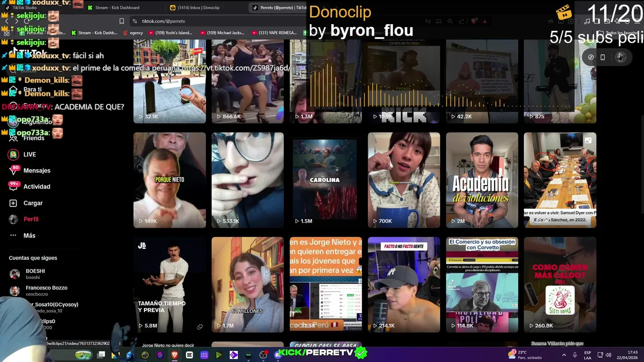The width and height of the screenshot is (644, 362).
Task: Click the Brave browser icon in taskbar
Action: coord(175,355)
